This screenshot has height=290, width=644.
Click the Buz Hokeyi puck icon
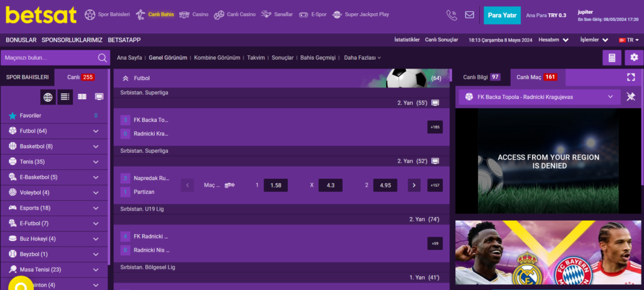(x=13, y=239)
